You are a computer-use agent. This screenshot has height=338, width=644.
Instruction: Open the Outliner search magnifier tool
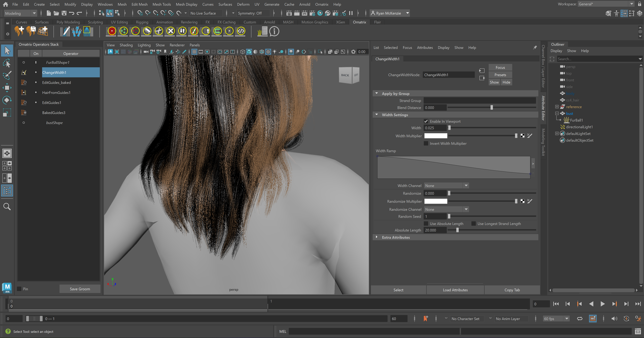pos(7,207)
